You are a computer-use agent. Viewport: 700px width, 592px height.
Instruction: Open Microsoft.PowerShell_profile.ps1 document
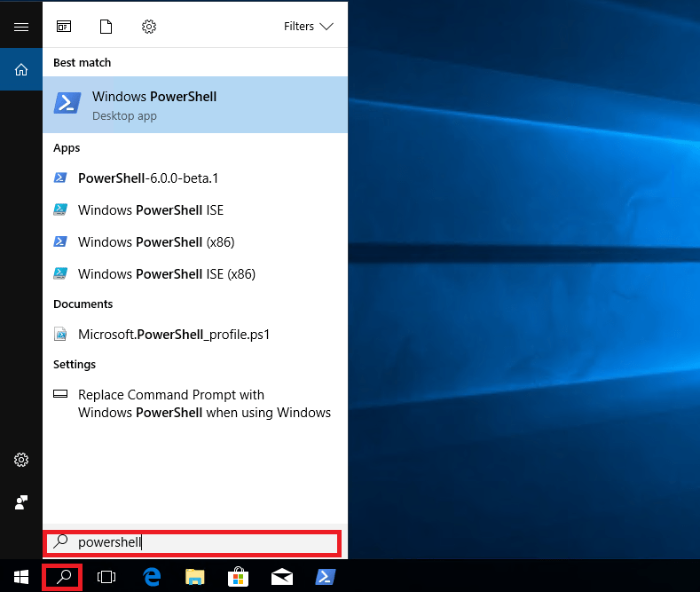click(174, 335)
